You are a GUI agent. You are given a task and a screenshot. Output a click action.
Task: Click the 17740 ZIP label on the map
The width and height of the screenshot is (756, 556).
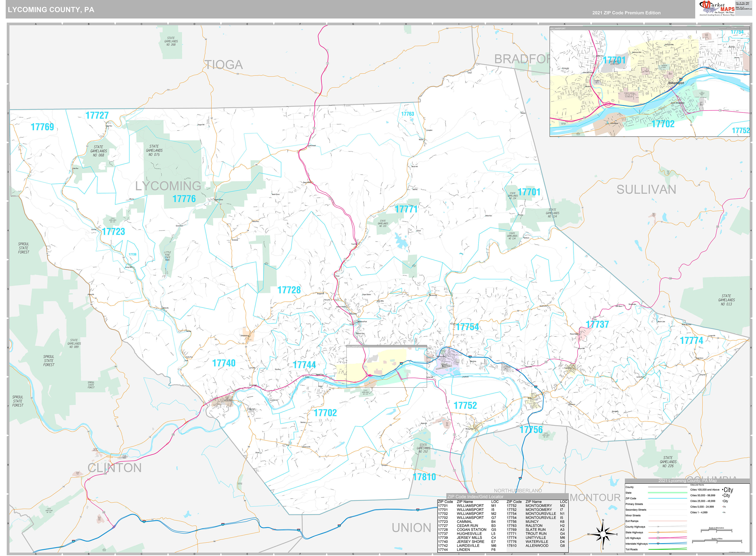(x=224, y=363)
